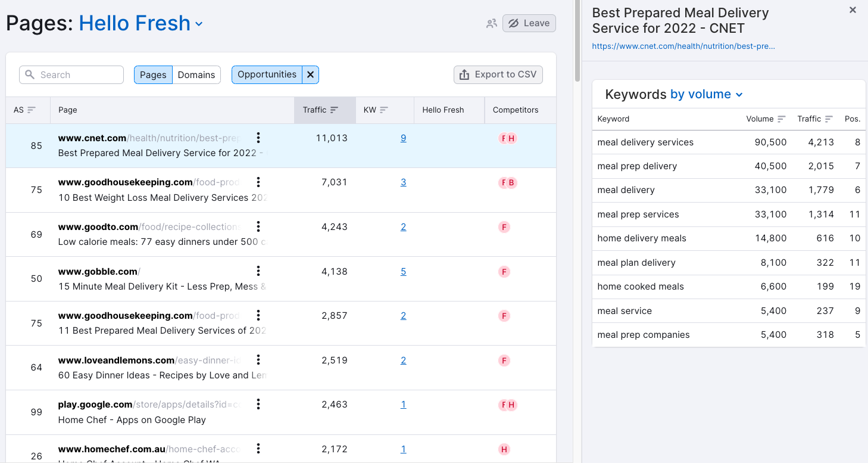Click competitor badges in cnet.com row

click(508, 138)
